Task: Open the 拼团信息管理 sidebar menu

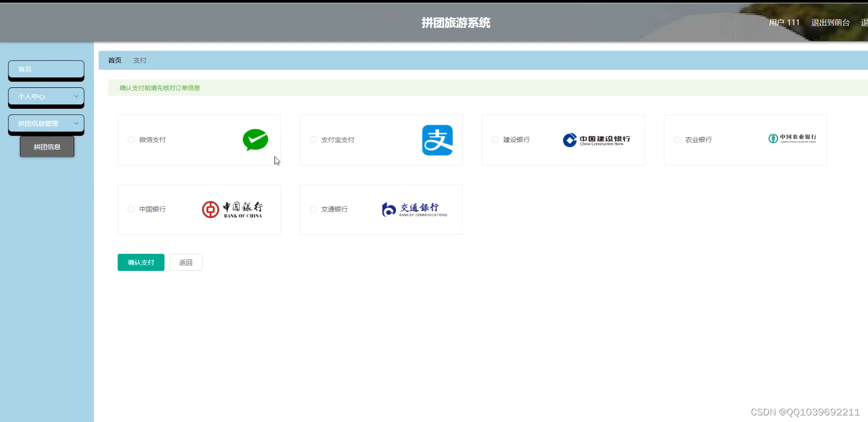Action: coord(46,124)
